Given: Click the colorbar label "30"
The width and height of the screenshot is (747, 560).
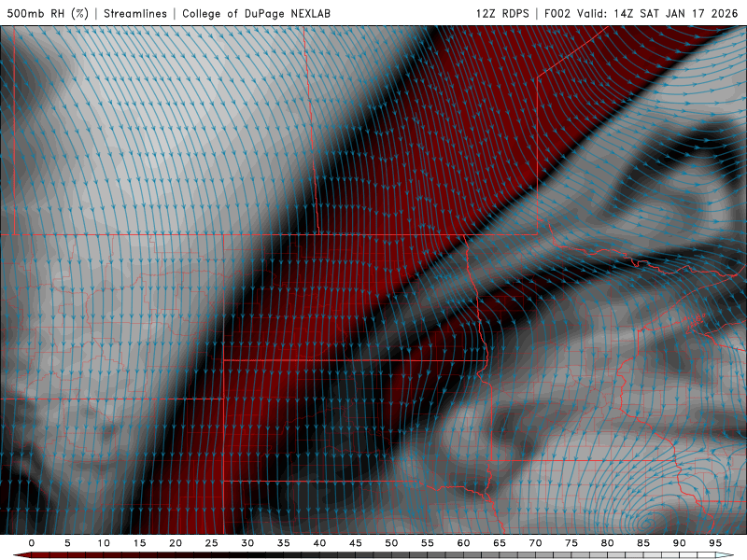Looking at the screenshot, I should pos(247,543).
